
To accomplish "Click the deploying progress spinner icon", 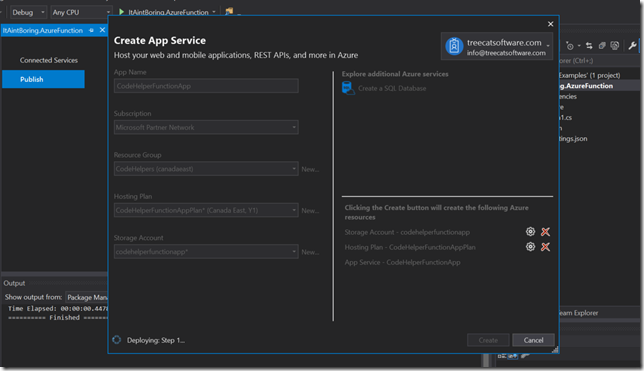I will 117,340.
